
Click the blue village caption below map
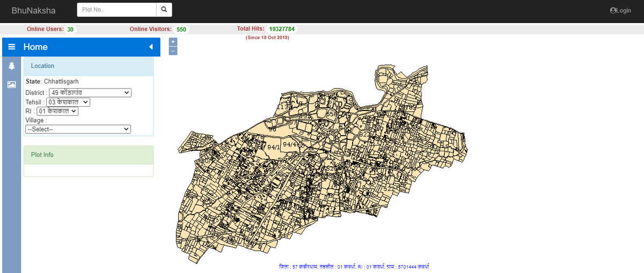click(x=354, y=267)
